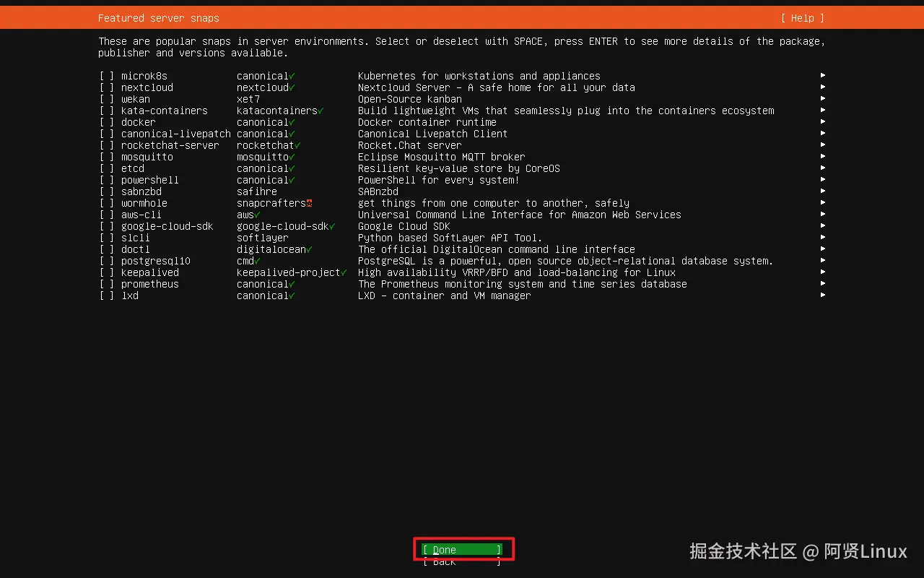Click the verified checkmark beside digitalocean
Viewport: 924px width, 578px height.
click(x=309, y=249)
